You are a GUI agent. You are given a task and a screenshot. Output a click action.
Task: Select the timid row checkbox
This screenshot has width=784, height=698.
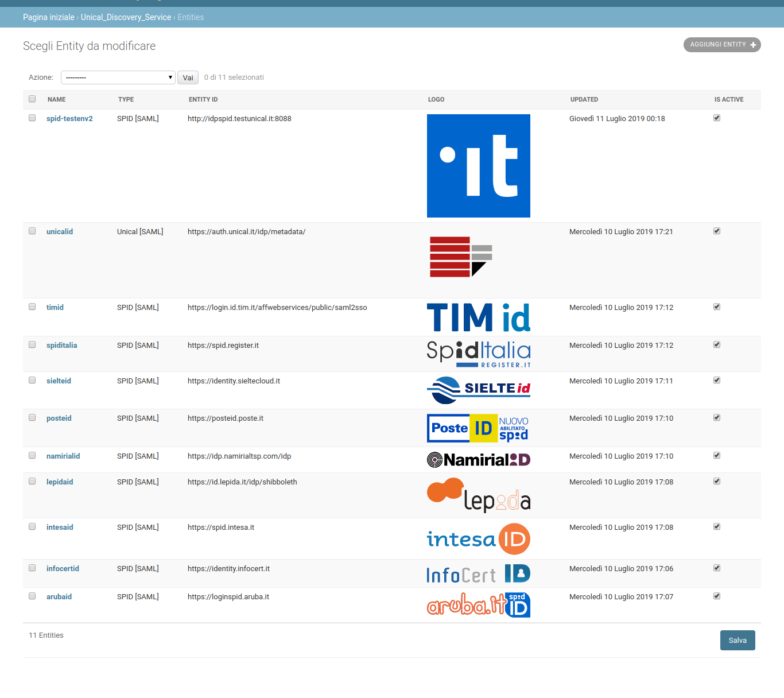point(32,307)
